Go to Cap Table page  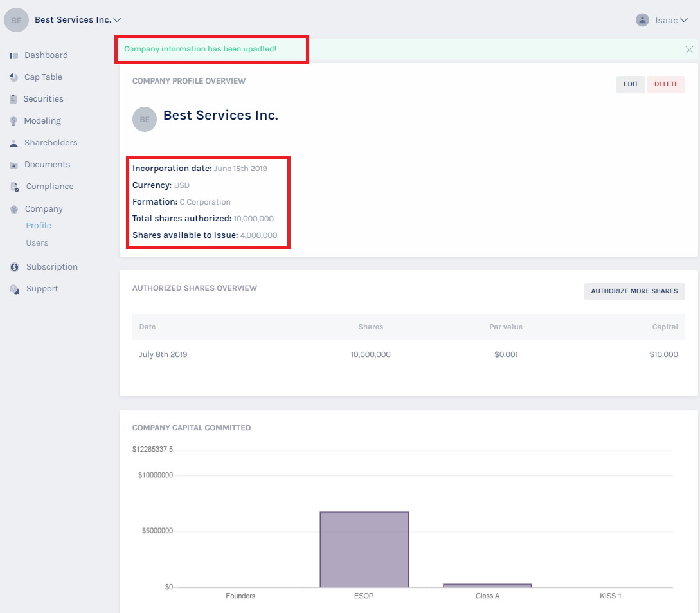(43, 77)
